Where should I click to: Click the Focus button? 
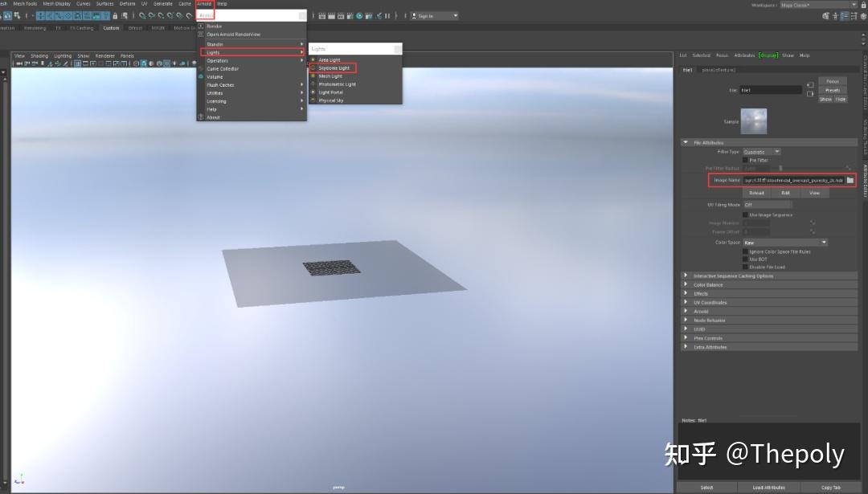(833, 81)
